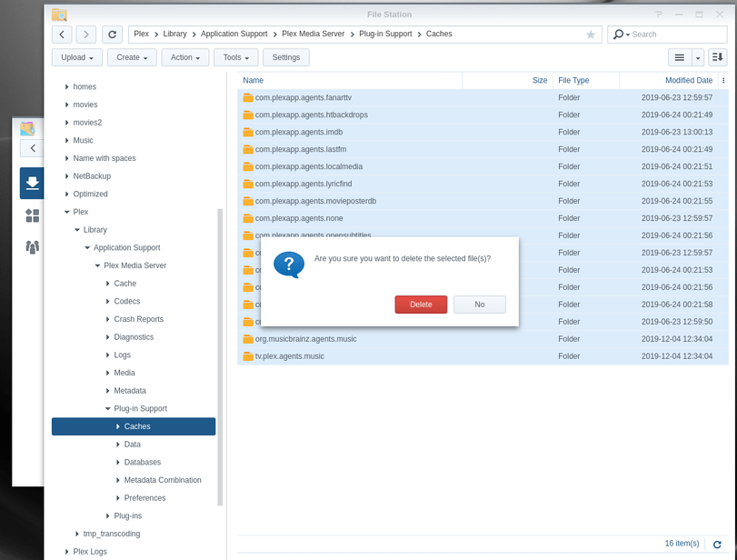Go forward with the forward arrow button
737x560 pixels.
tap(86, 35)
